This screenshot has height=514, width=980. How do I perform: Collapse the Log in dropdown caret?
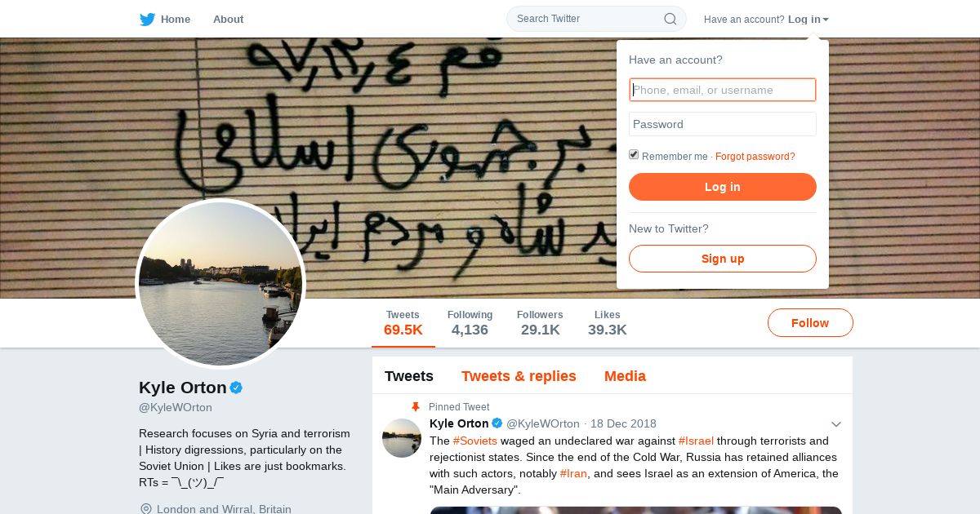(x=826, y=20)
